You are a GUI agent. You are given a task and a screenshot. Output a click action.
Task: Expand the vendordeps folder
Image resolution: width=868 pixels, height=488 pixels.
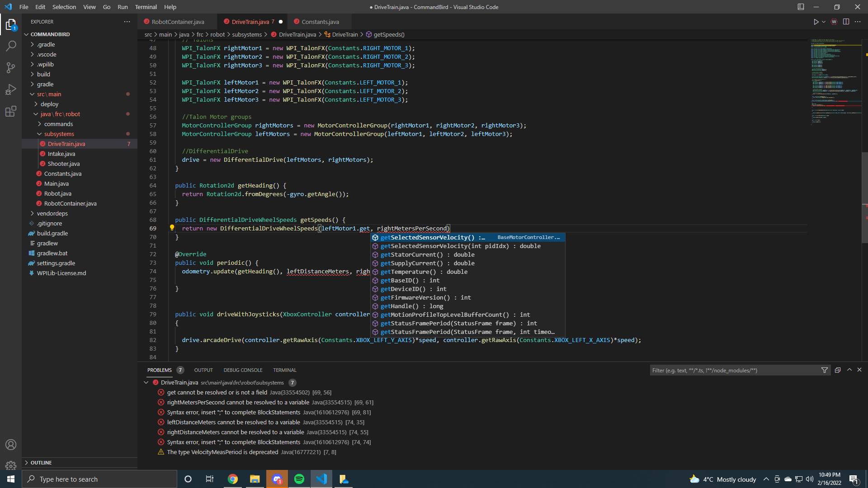tap(52, 213)
